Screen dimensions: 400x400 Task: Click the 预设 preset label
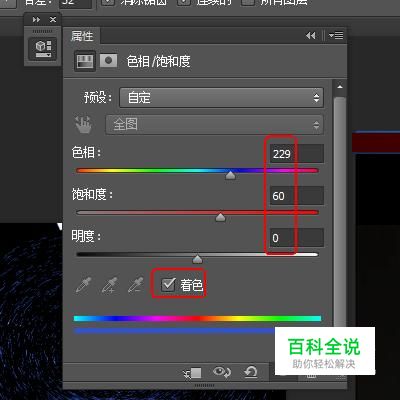(98, 98)
